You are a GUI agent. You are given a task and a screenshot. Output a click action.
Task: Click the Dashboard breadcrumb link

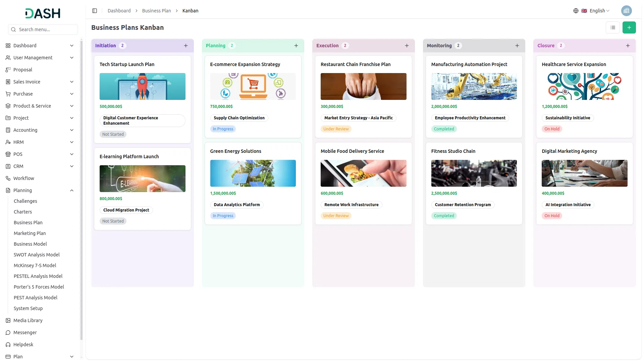click(119, 11)
